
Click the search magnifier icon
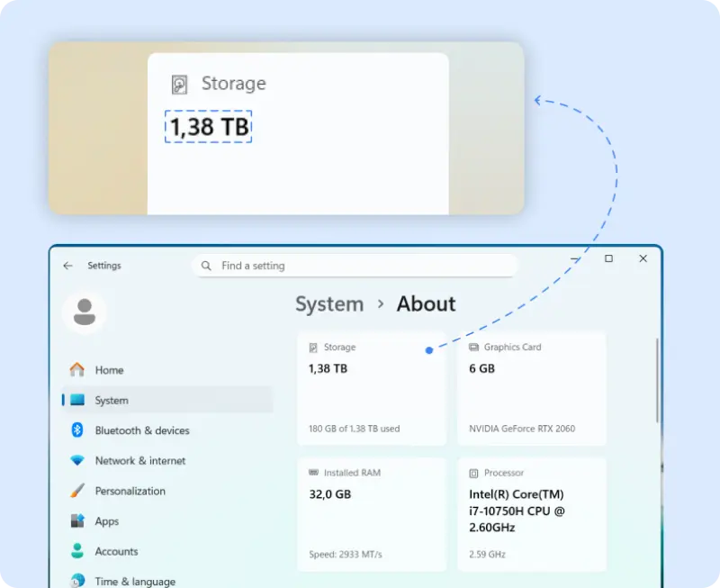206,266
